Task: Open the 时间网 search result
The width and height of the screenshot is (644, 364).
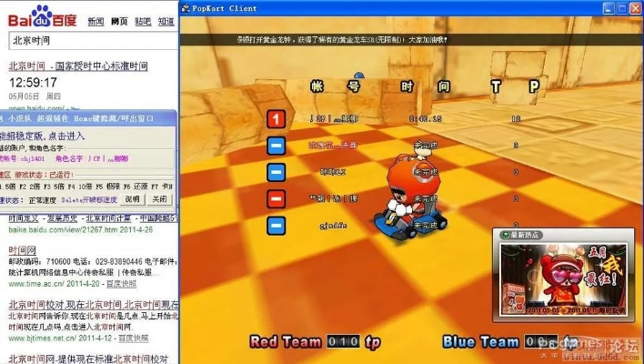Action: (x=22, y=249)
